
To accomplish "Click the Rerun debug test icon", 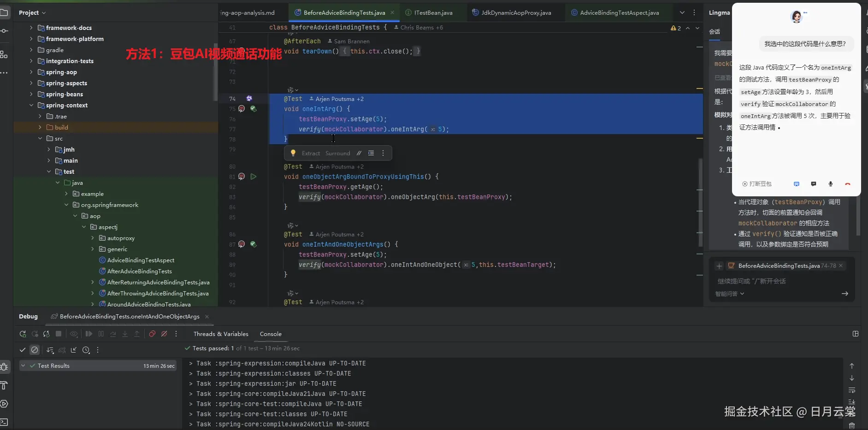I will click(x=23, y=334).
